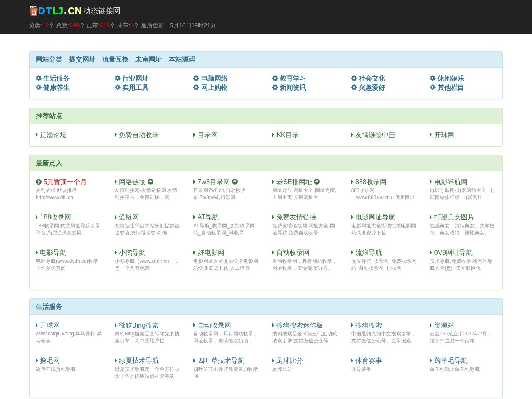The width and height of the screenshot is (532, 399).
Task: Click the DTLJ.CN site logo
Action: click(56, 11)
